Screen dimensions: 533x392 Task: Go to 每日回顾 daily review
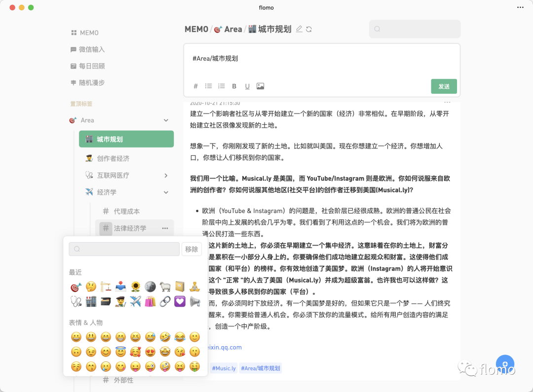[87, 66]
